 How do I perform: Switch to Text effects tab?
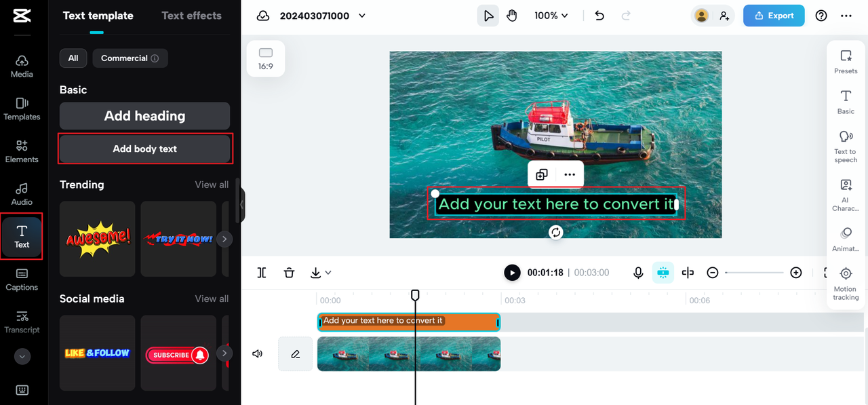click(x=191, y=16)
